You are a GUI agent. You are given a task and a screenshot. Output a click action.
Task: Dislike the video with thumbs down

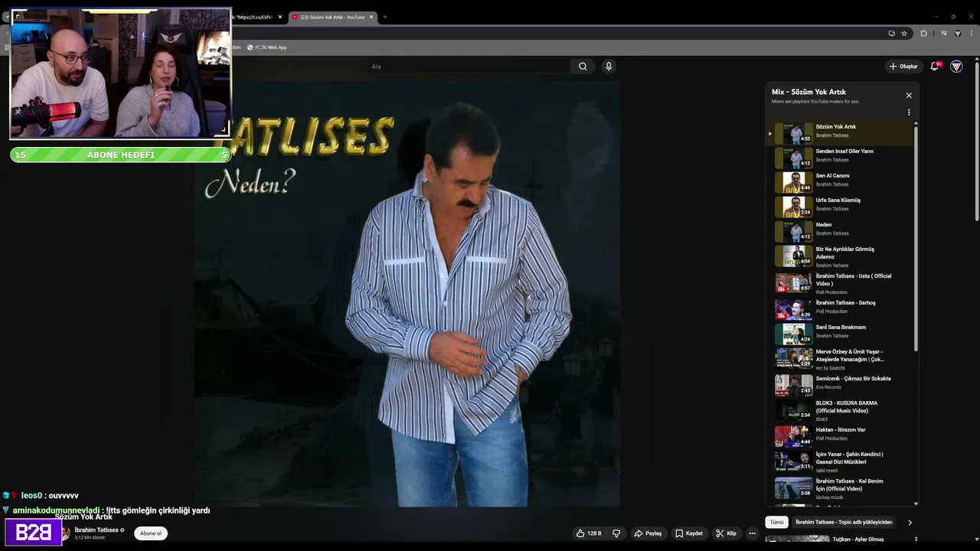616,533
